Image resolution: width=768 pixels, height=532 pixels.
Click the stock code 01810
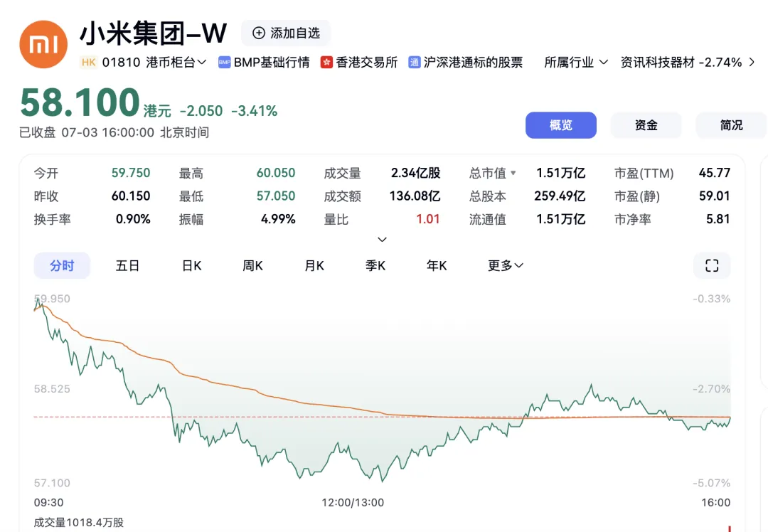coord(121,62)
